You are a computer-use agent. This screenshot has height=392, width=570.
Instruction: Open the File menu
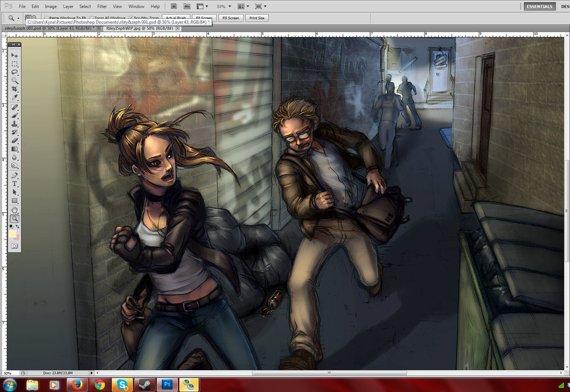(x=22, y=6)
